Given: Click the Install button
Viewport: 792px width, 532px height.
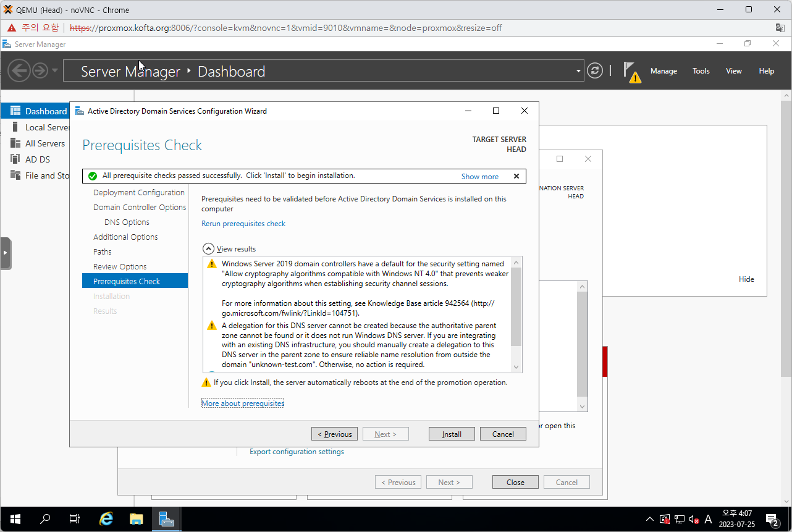Looking at the screenshot, I should tap(452, 434).
